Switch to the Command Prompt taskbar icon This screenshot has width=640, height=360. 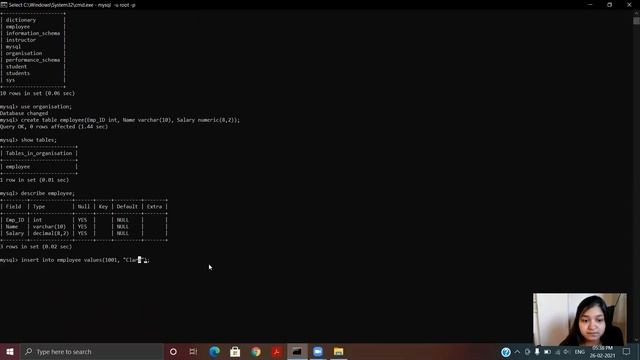297,351
